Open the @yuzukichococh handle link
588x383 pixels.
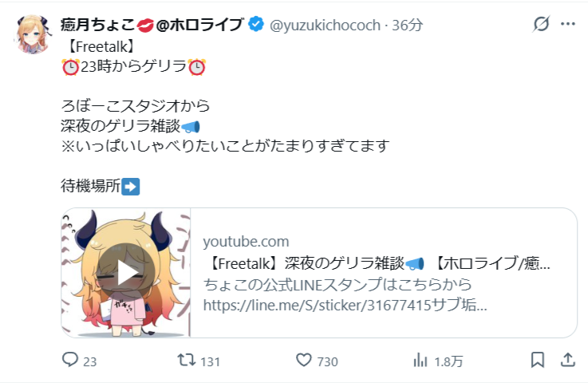[x=326, y=26]
